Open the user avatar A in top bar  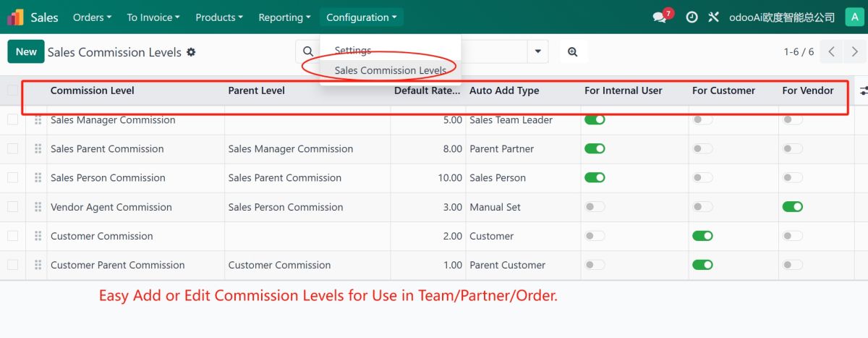tap(854, 17)
